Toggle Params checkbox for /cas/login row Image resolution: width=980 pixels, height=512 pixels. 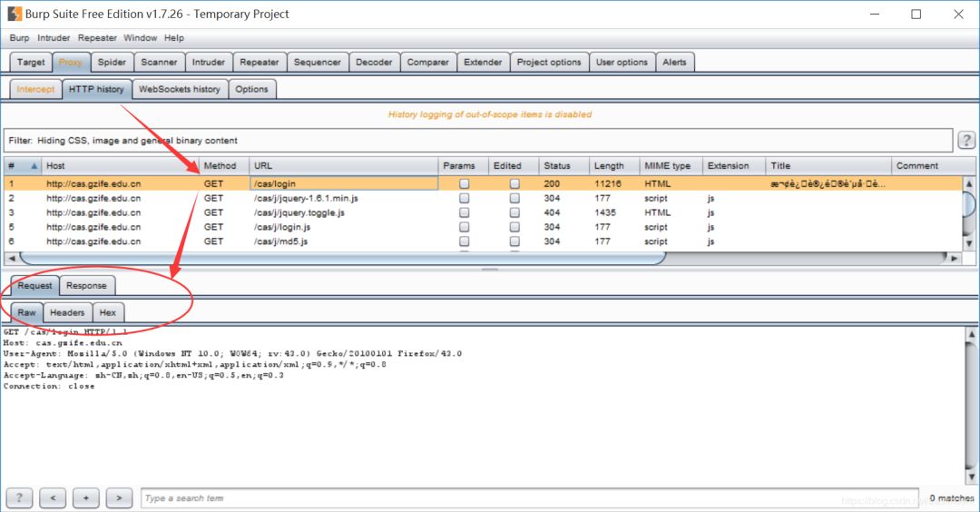465,183
